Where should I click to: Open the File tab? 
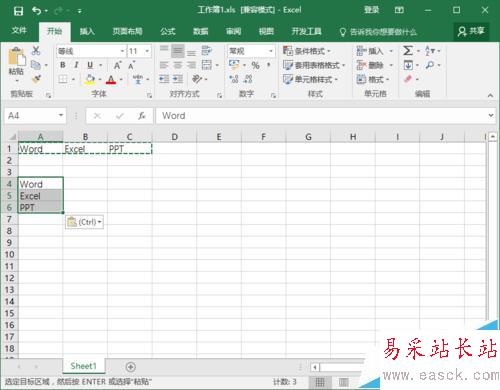19,31
